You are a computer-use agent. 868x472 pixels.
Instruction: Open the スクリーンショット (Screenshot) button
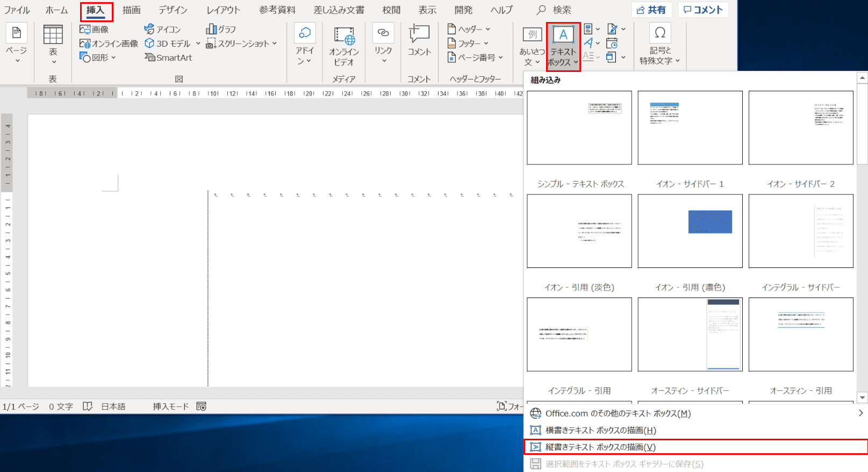(x=241, y=43)
